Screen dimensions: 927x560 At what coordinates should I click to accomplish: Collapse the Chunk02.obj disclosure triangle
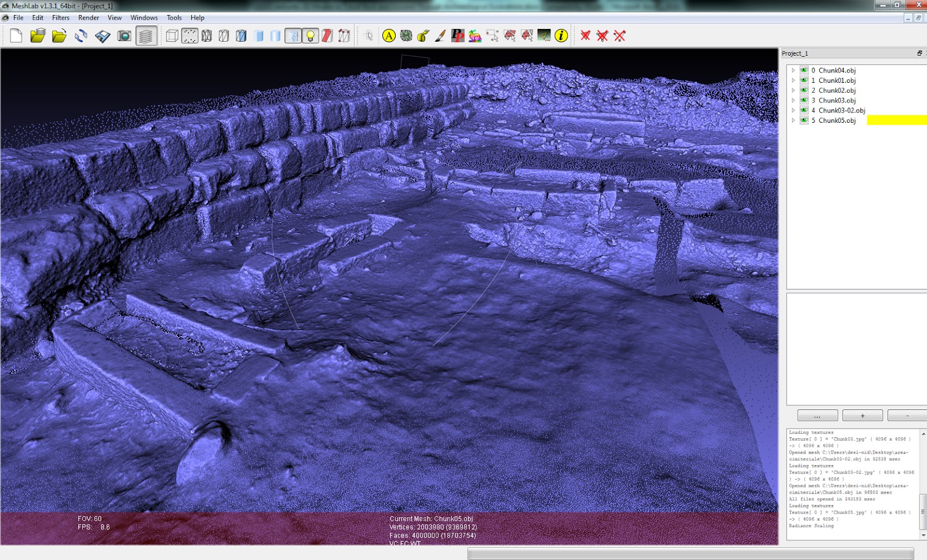[x=793, y=90]
